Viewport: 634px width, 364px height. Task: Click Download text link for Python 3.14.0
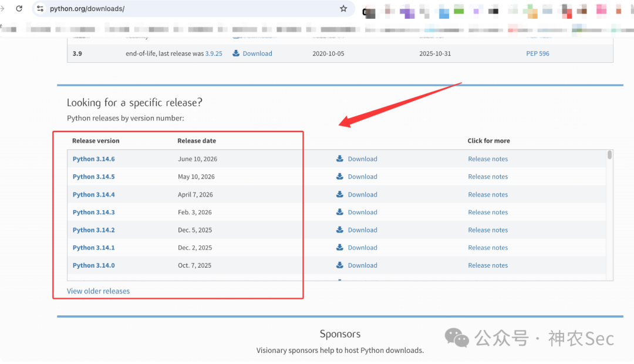click(363, 265)
